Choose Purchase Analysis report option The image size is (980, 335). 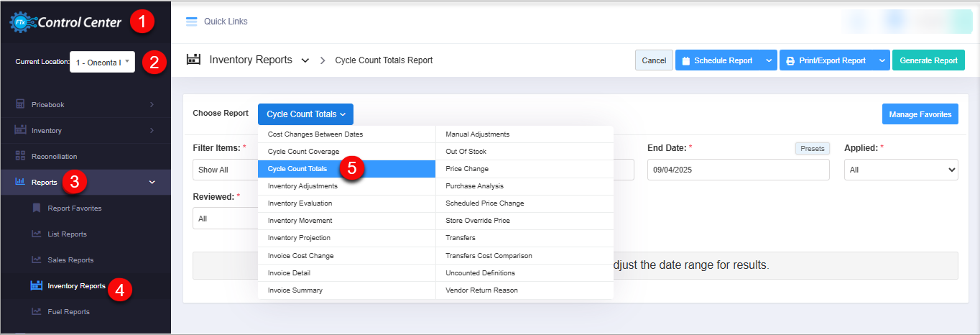475,186
